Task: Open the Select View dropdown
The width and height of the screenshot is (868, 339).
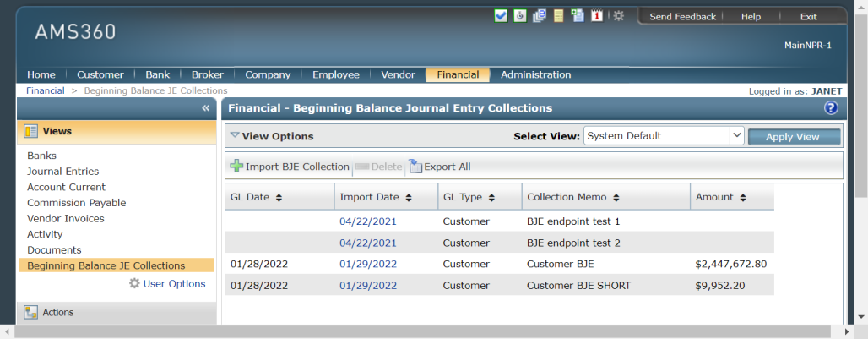Action: click(x=663, y=136)
